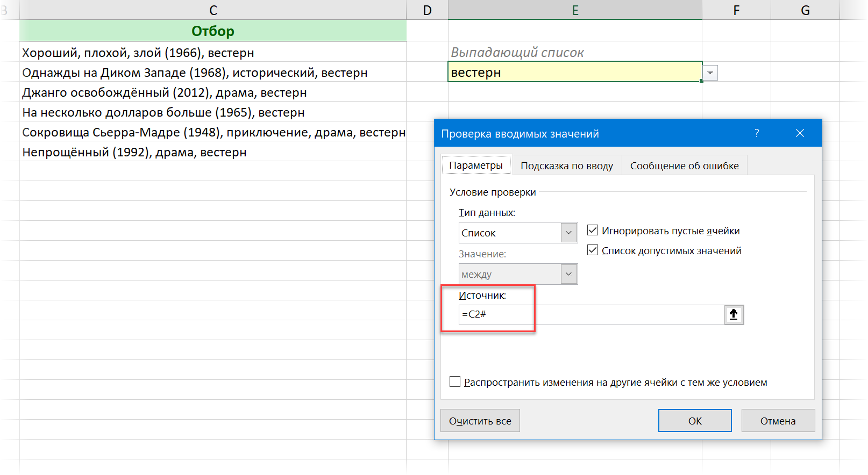Image resolution: width=868 pixels, height=475 pixels.
Task: Click the help question mark in dialog title
Action: click(x=757, y=133)
